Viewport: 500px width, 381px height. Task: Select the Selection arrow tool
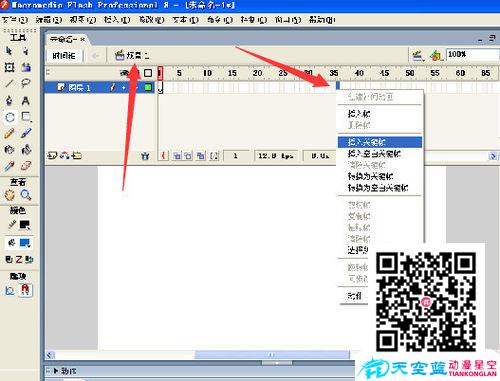point(9,51)
